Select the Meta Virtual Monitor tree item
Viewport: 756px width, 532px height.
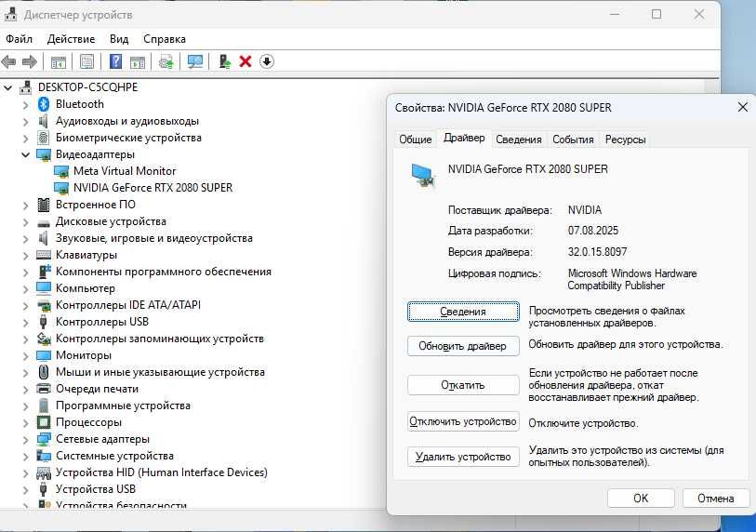(x=125, y=171)
